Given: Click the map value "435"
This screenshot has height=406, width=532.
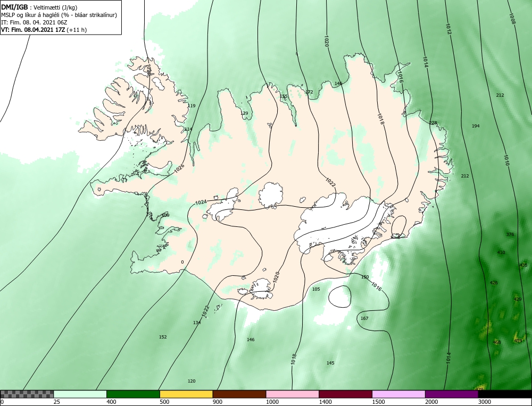Looking at the screenshot, I should (x=523, y=265).
